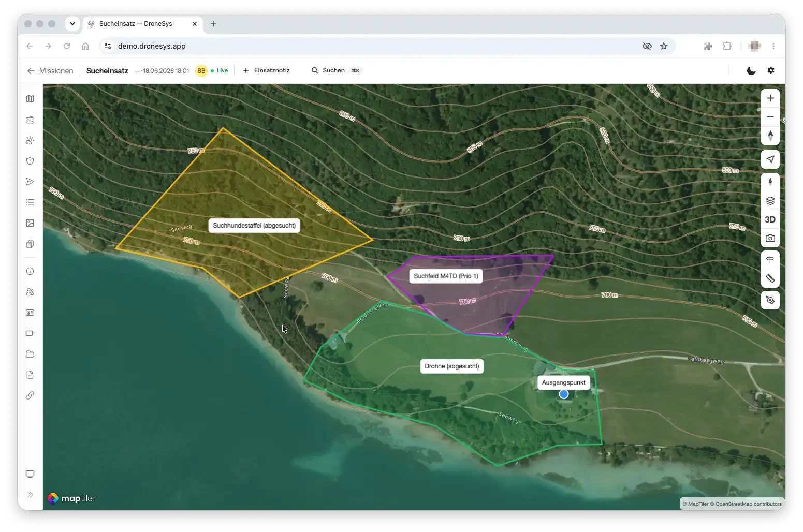This screenshot has height=532, width=803.
Task: Open the browser extensions menu
Action: pyautogui.click(x=727, y=46)
